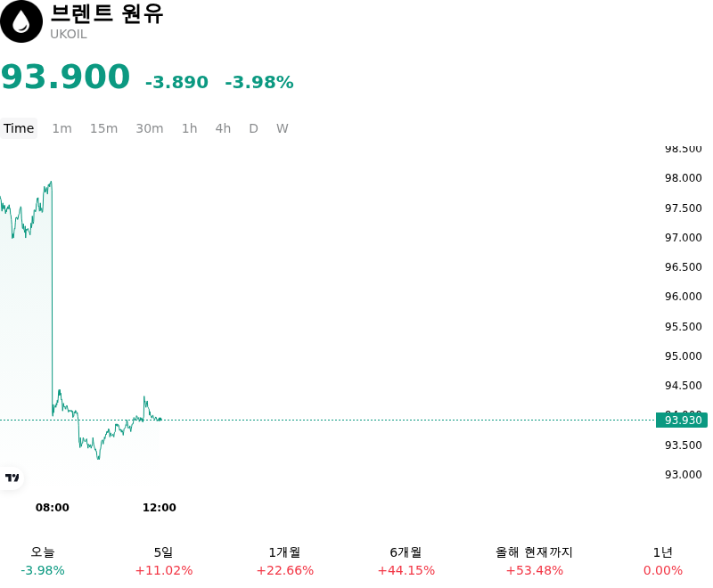Switch to the 15m interval

103,128
